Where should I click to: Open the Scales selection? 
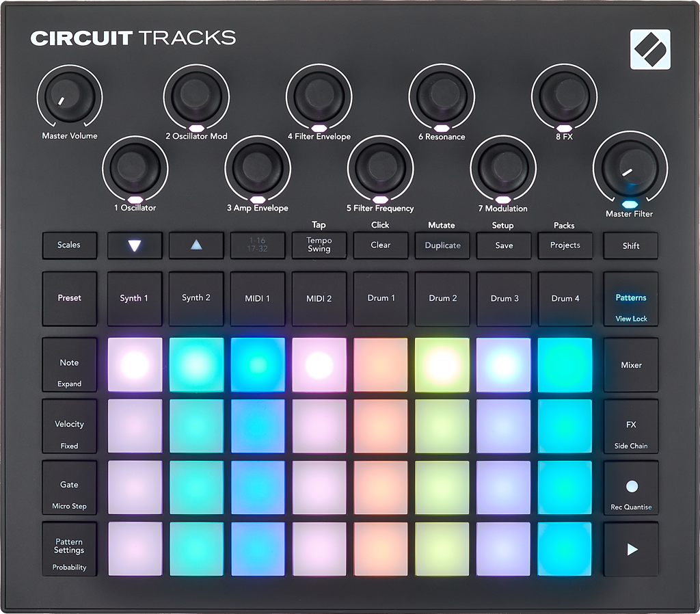point(69,245)
